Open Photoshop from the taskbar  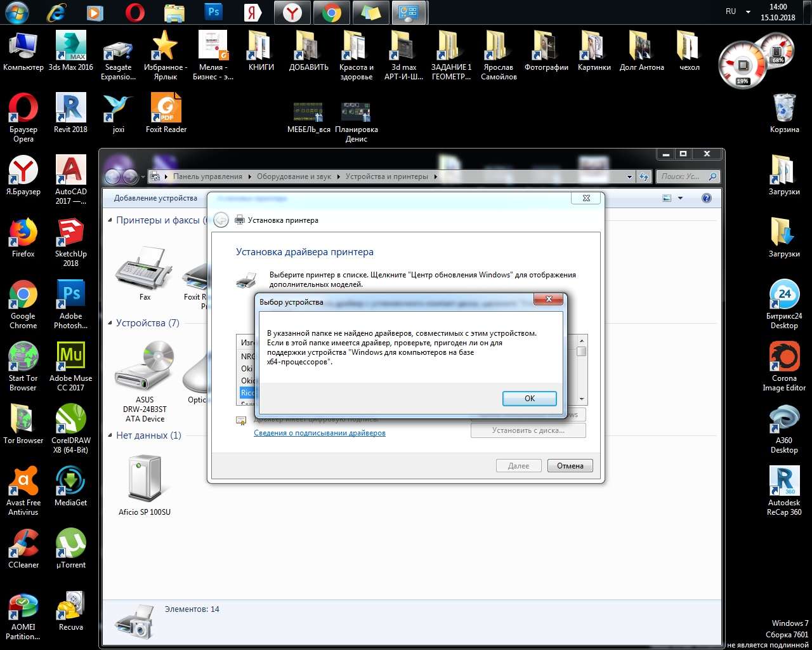click(214, 12)
